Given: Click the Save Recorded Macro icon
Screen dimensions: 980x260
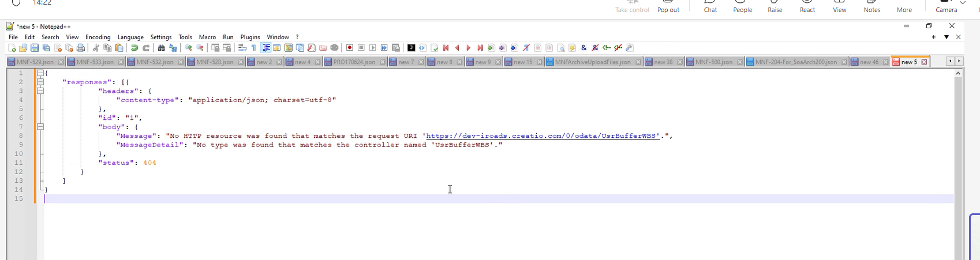Looking at the screenshot, I should (396, 48).
